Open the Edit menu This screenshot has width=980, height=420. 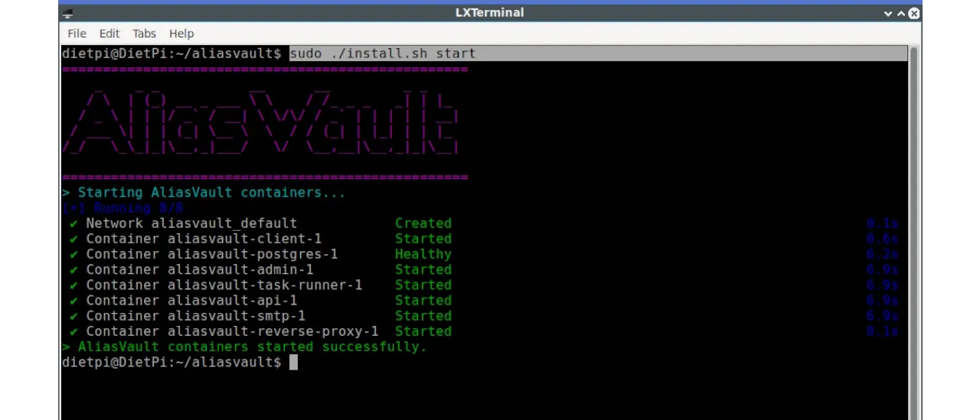(x=109, y=34)
